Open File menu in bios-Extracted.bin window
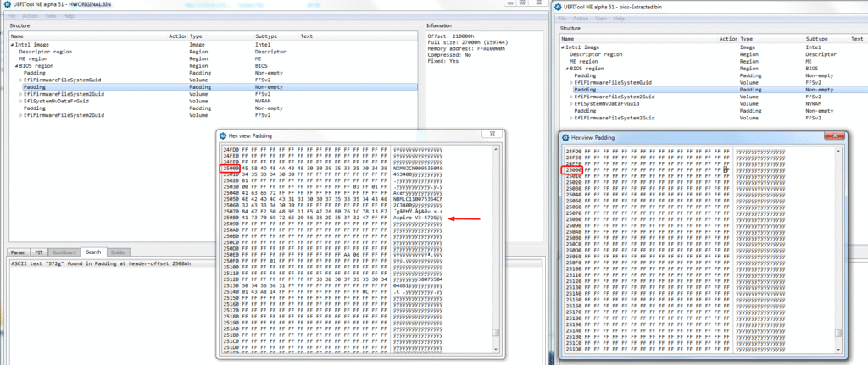 [563, 19]
